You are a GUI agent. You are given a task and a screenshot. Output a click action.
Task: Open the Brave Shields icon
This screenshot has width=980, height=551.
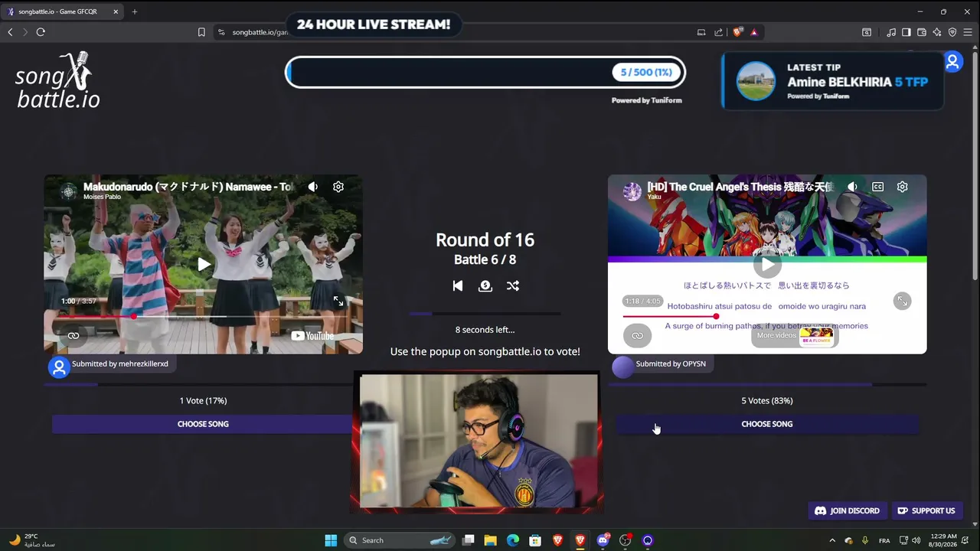738,32
